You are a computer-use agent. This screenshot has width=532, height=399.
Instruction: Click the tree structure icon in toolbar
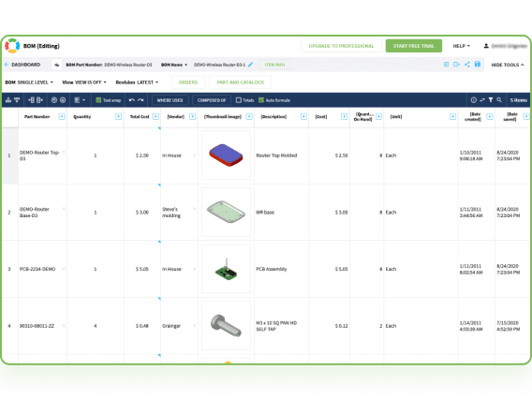[8, 100]
